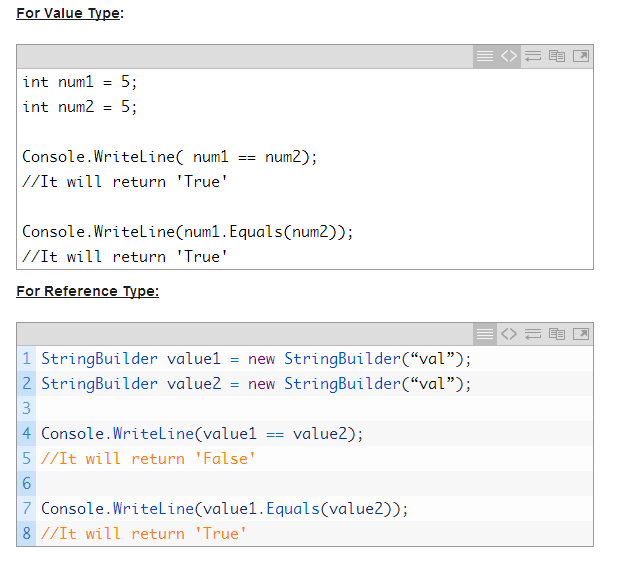
Task: Toggle line numbers in the Value Type code block
Action: 485,57
